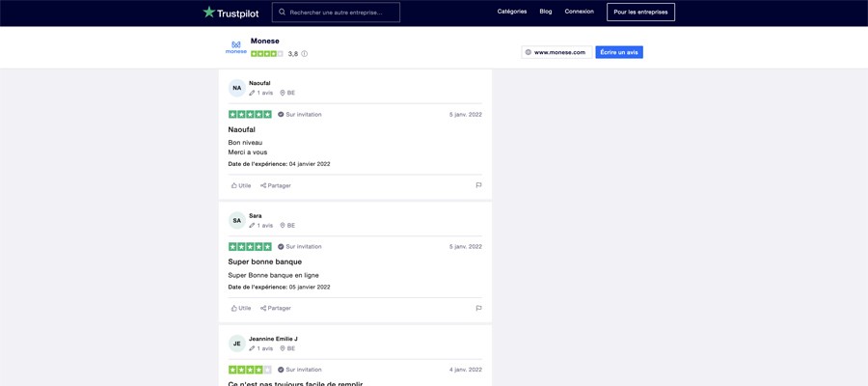Click the four-star rating on Jeannine's review

tap(250, 370)
